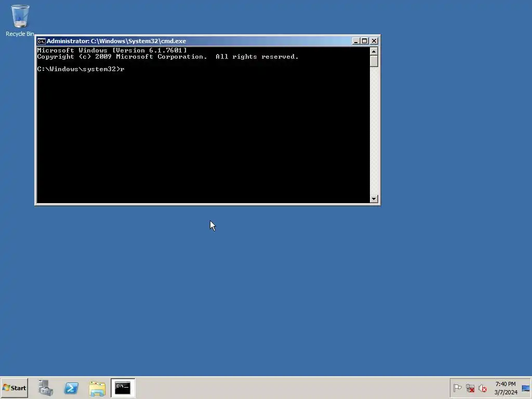This screenshot has width=532, height=399.
Task: Open the Start menu
Action: coord(14,388)
